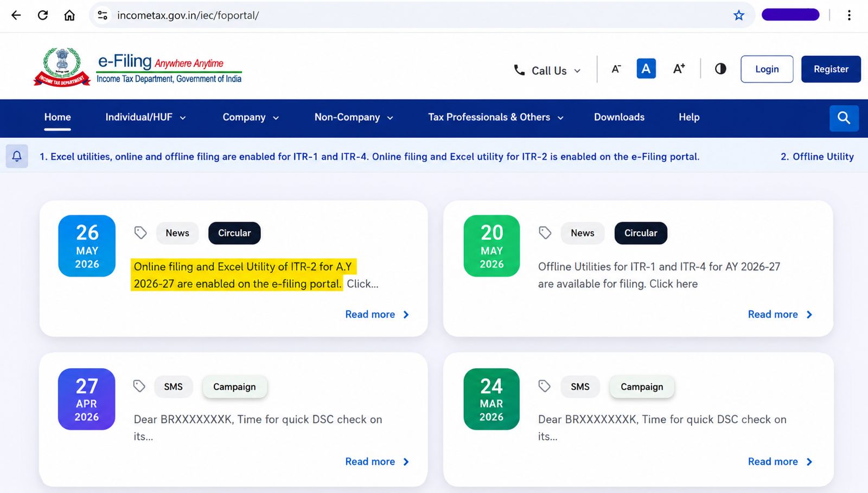Expand Tax Professionals & Others menu
868x493 pixels.
point(496,117)
